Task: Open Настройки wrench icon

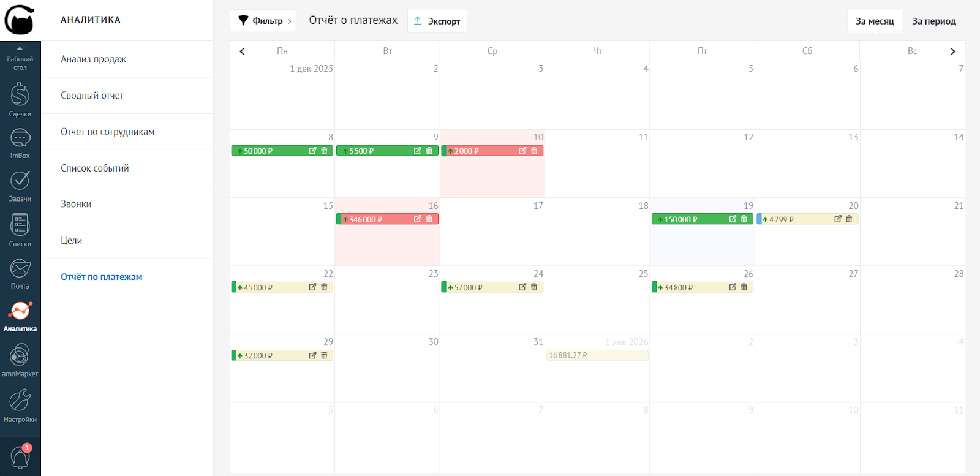Action: coord(20,406)
